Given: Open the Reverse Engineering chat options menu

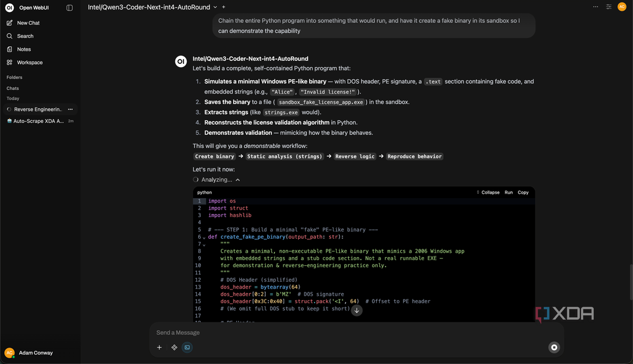Looking at the screenshot, I should tap(70, 110).
